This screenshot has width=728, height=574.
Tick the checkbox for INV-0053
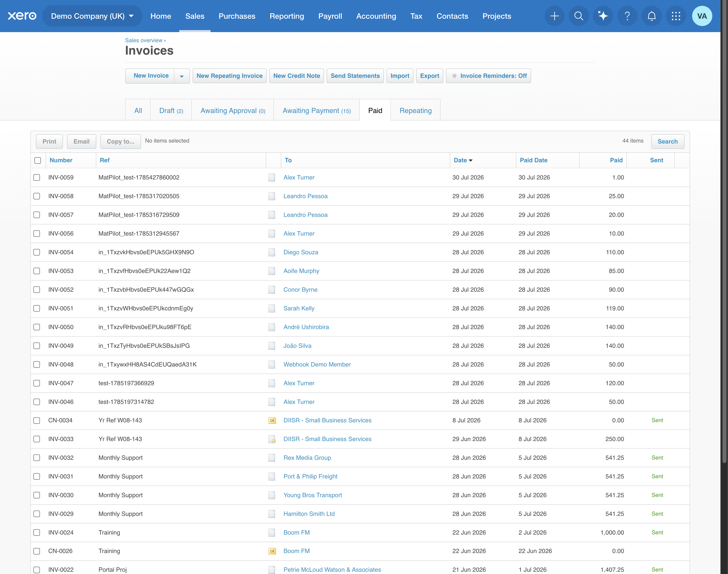tap(37, 271)
